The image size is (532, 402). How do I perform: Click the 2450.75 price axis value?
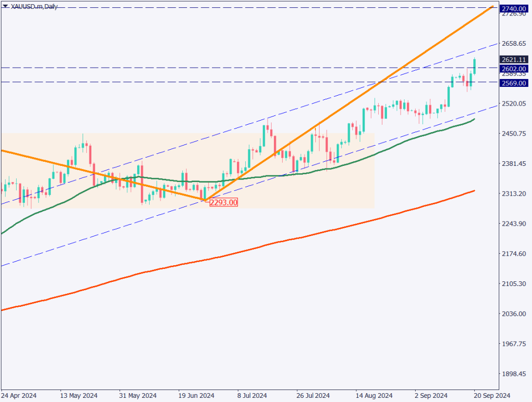514,134
